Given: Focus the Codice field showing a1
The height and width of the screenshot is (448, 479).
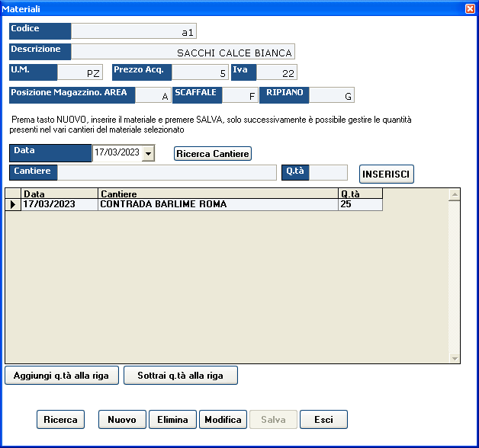Looking at the screenshot, I should click(133, 31).
